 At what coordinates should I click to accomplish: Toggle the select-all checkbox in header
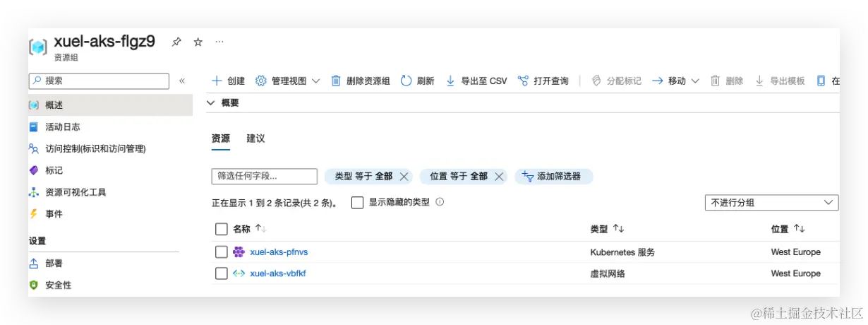click(222, 229)
